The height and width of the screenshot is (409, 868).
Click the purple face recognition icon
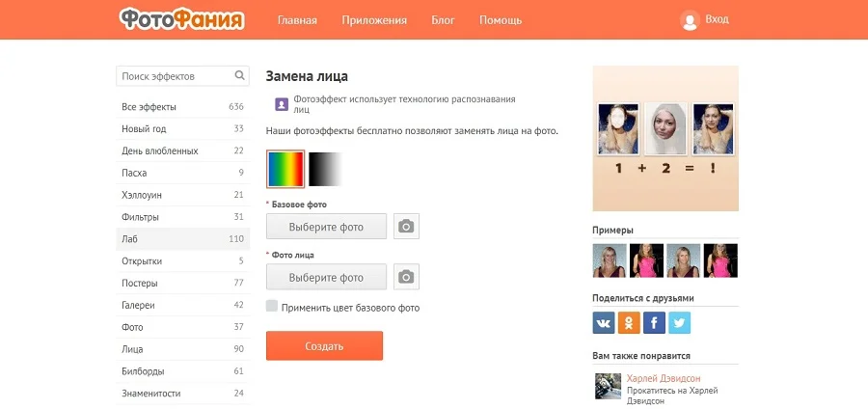tap(282, 104)
